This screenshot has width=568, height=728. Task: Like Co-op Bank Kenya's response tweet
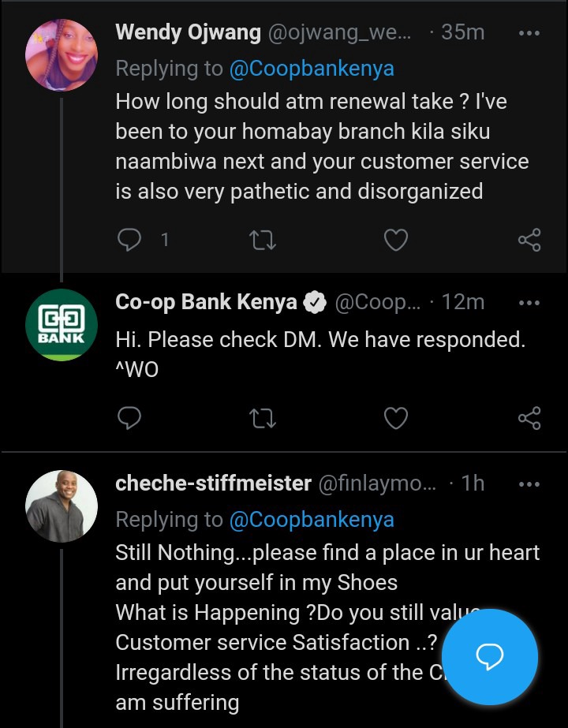pos(396,418)
